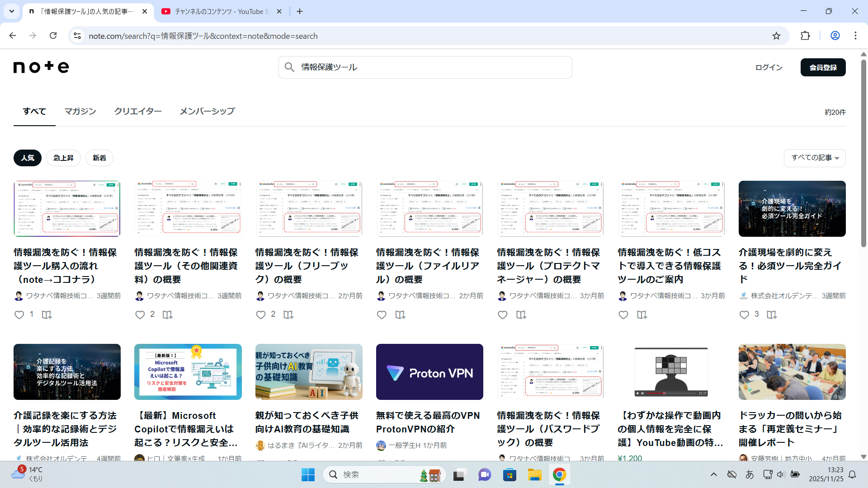Reload the page
Viewport: 868px width, 488px height.
pyautogui.click(x=53, y=36)
